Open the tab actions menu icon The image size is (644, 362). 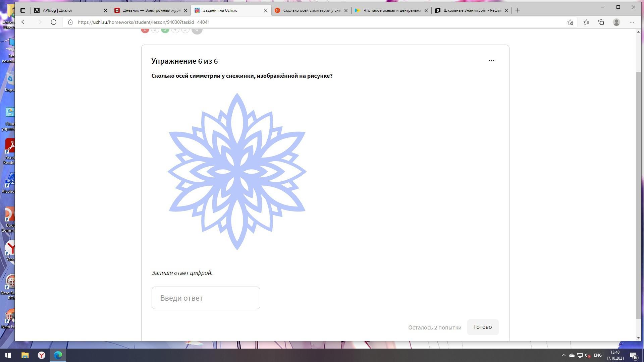23,10
